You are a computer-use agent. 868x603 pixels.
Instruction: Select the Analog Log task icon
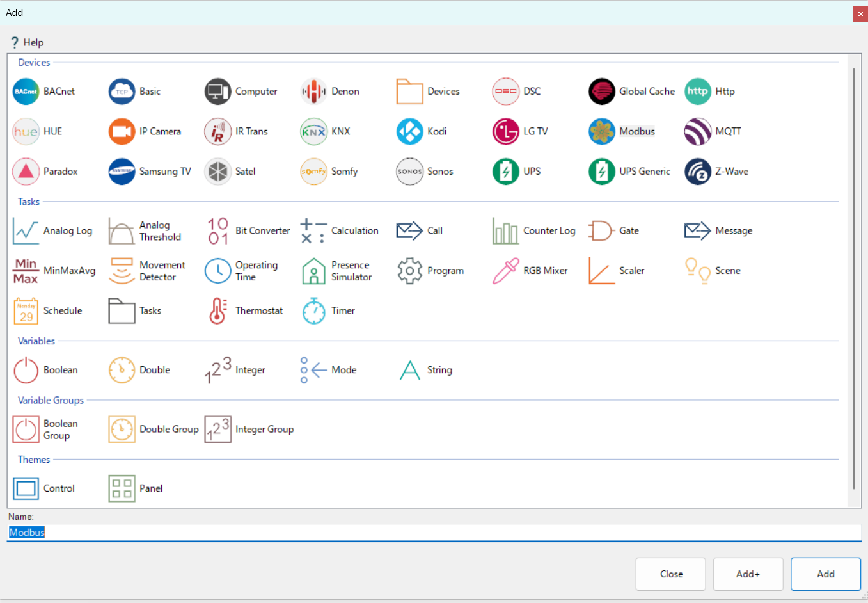point(26,230)
